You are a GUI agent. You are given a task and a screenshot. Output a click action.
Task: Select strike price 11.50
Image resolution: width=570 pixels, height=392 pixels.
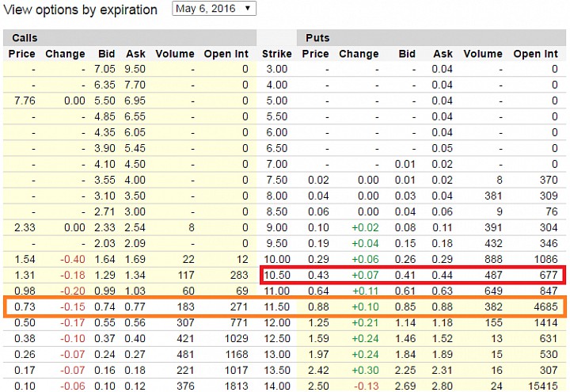point(276,307)
